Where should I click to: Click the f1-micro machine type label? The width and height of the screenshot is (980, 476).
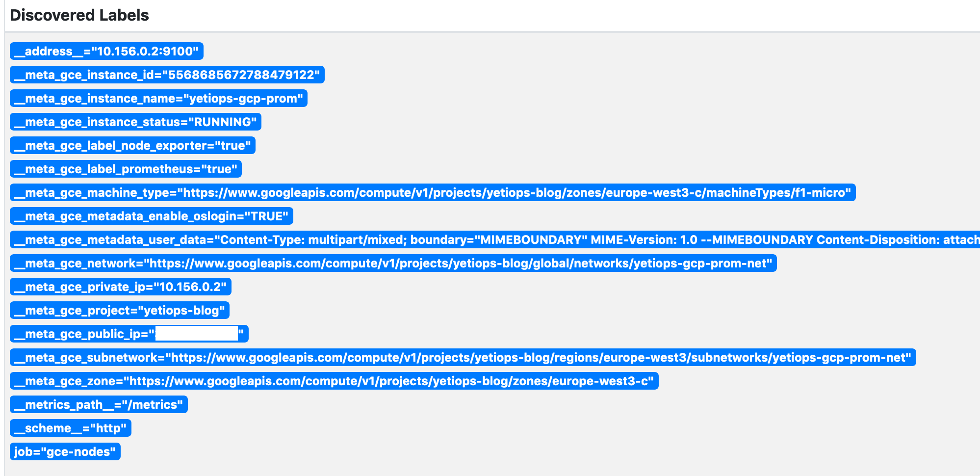pyautogui.click(x=432, y=192)
